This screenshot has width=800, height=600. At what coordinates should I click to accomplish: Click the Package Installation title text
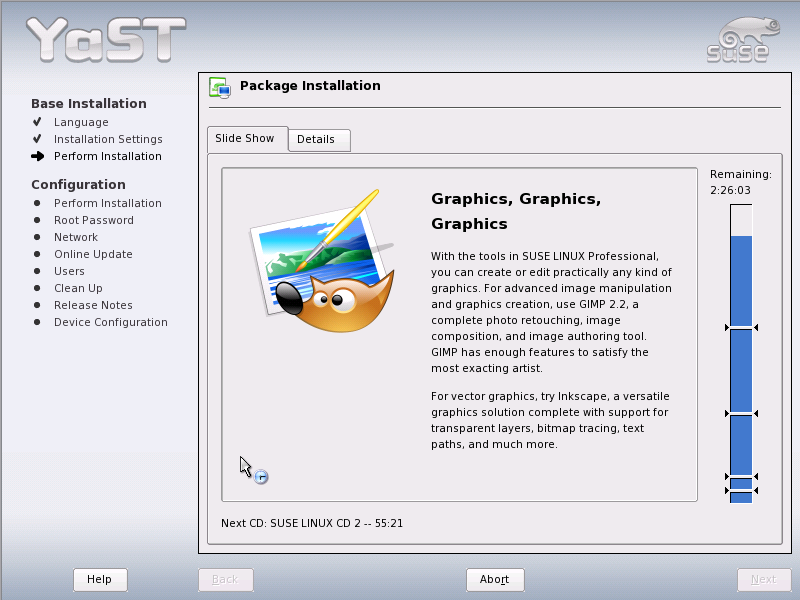point(310,86)
